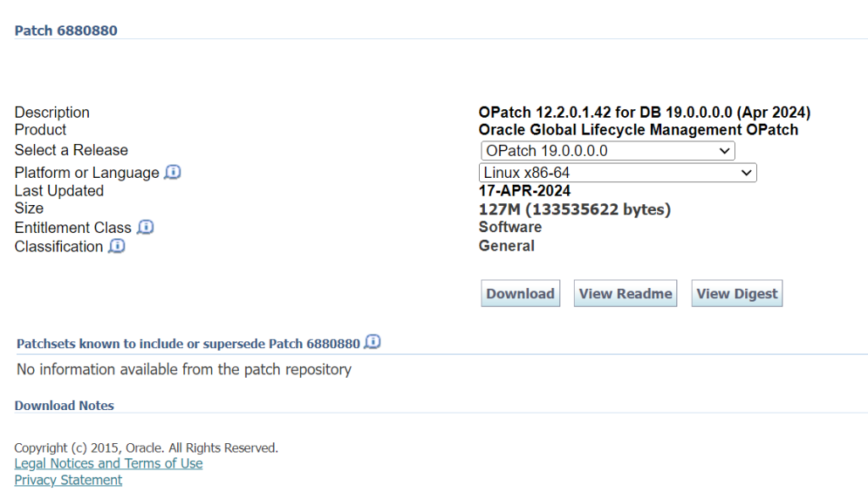Click the Download button
This screenshot has width=868, height=499.
(x=520, y=293)
